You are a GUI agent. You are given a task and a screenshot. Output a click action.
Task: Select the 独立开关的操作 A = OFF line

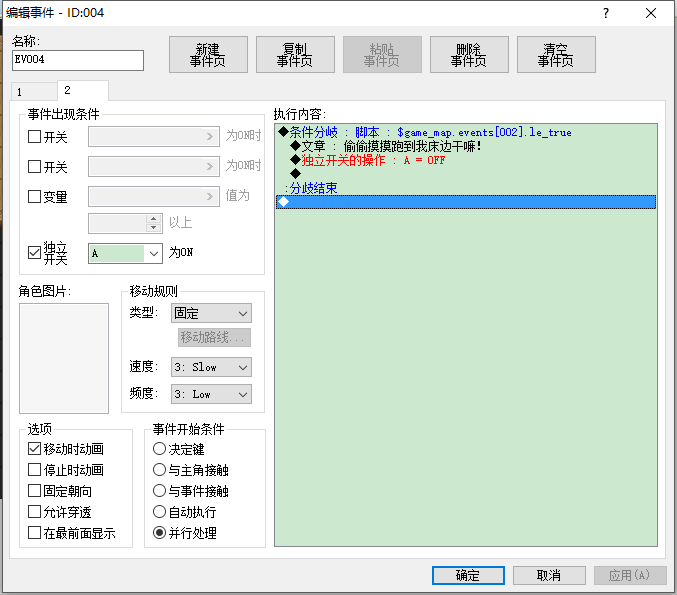(466, 160)
